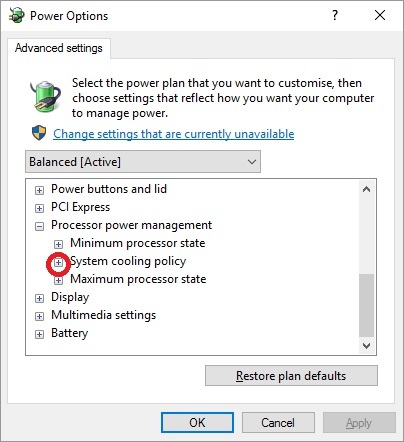Viewport: 404px width, 442px height.
Task: Expand the Battery settings node
Action: click(39, 334)
